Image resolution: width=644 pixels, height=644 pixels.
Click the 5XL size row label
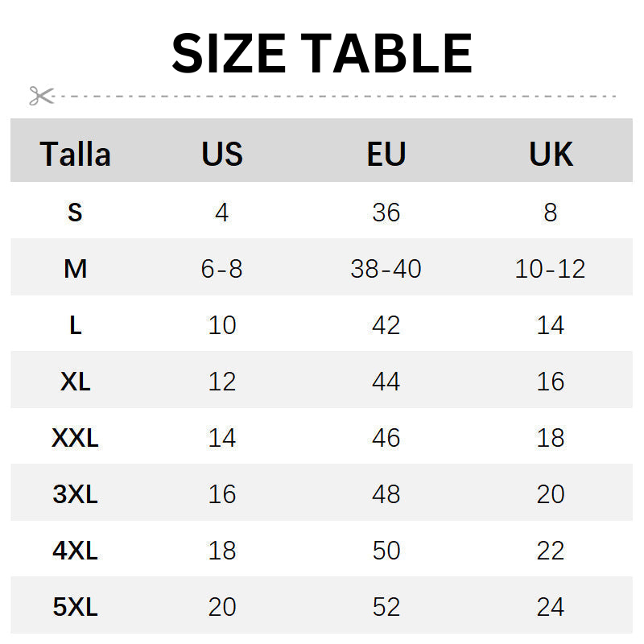75,607
